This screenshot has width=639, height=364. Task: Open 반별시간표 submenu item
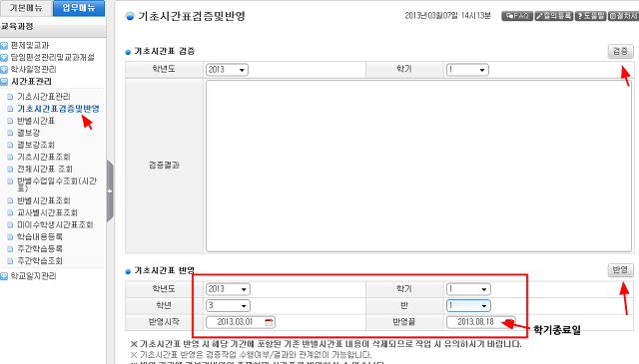tap(36, 121)
